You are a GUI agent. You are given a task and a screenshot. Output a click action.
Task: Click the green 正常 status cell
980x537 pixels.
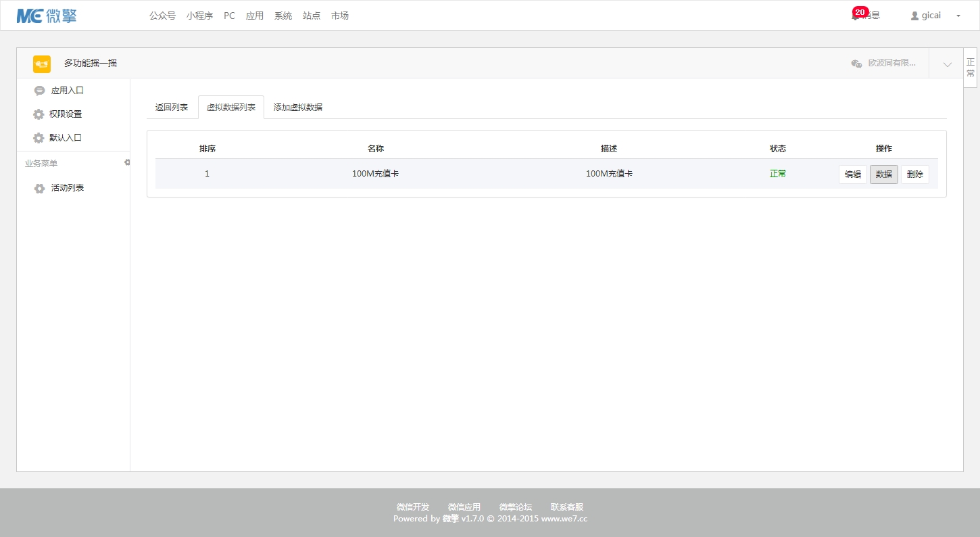tap(778, 174)
